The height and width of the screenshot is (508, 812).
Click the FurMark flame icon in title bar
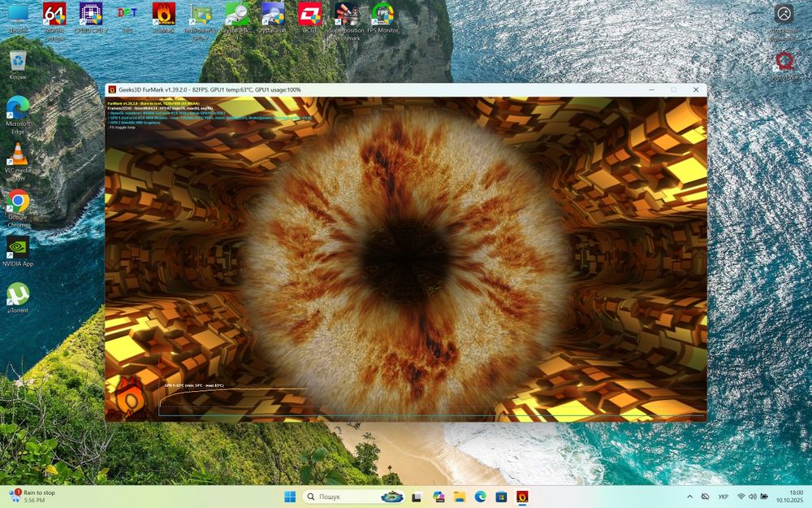point(112,89)
